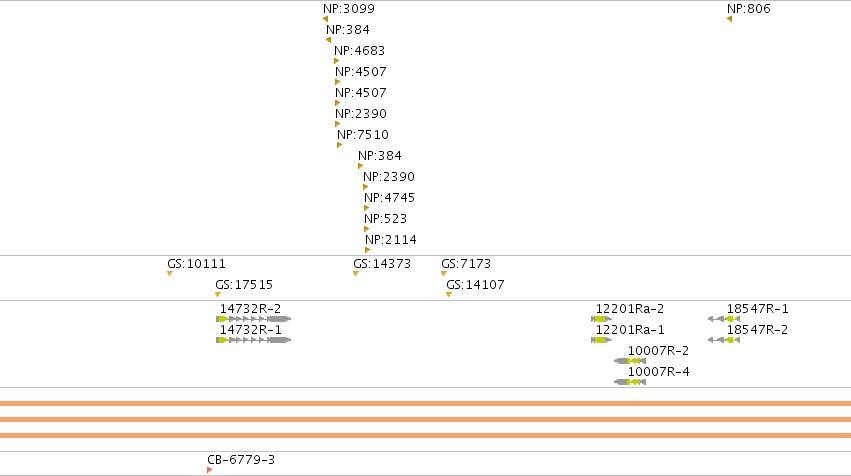Select the 14732R-1 transcript label
Image resolution: width=851 pixels, height=476 pixels.
click(x=251, y=330)
